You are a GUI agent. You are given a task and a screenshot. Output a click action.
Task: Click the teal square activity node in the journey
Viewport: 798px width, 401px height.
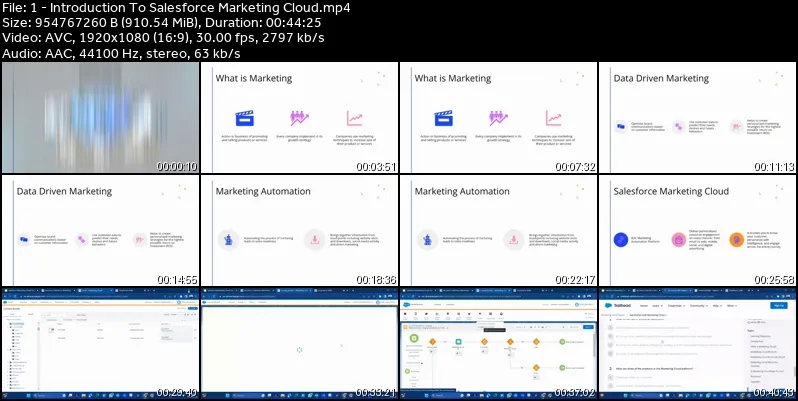tap(459, 342)
